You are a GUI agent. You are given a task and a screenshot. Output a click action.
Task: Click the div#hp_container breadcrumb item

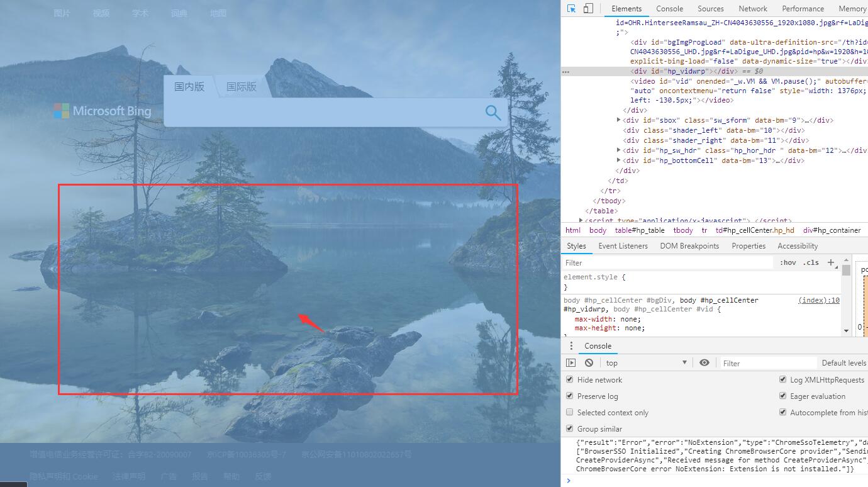pyautogui.click(x=832, y=230)
